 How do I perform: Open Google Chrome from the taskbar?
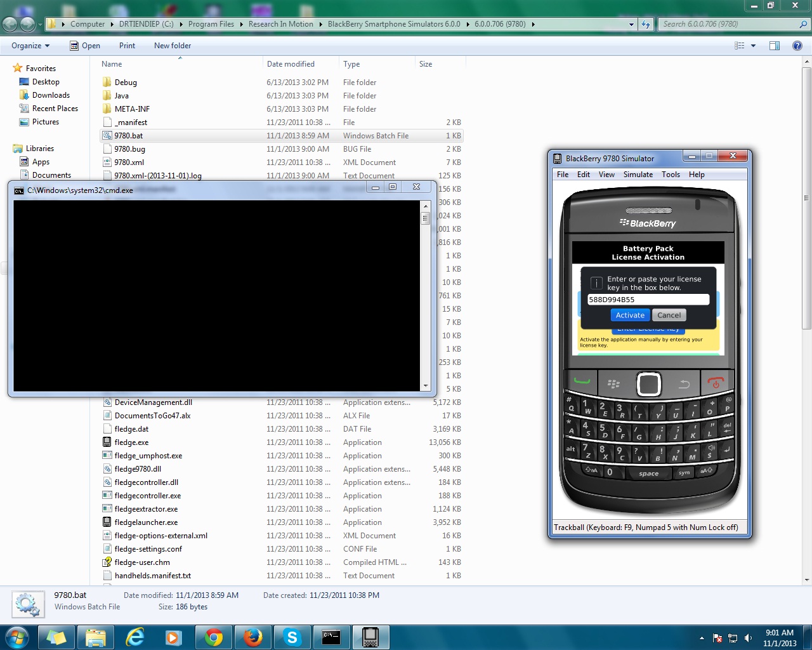(x=214, y=637)
